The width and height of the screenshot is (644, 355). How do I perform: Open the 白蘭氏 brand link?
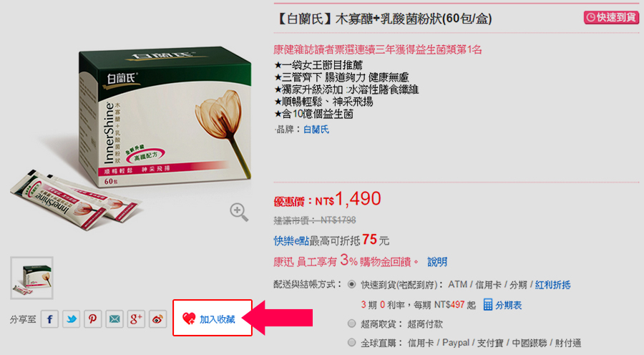[316, 130]
